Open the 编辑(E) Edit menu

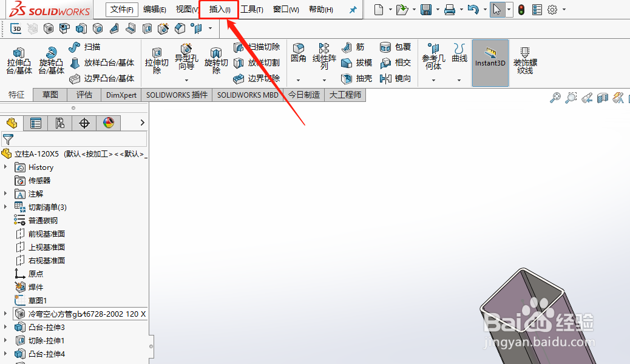[x=154, y=9]
